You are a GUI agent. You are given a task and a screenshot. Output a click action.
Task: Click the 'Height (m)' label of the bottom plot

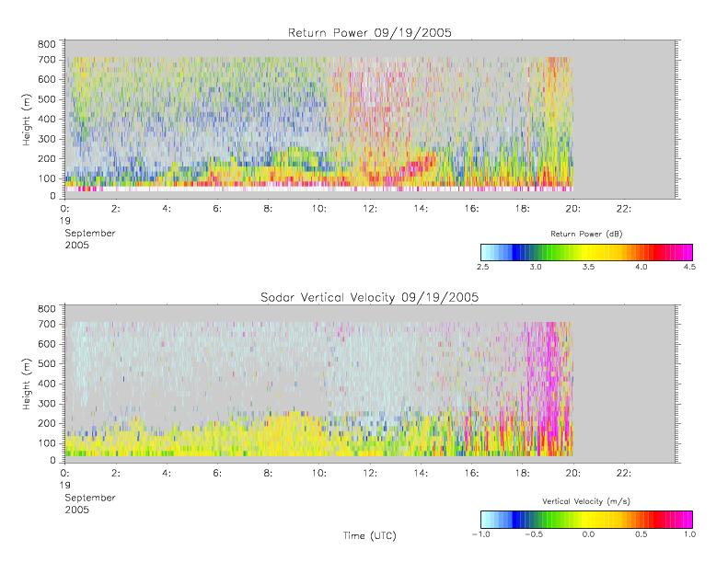click(27, 384)
